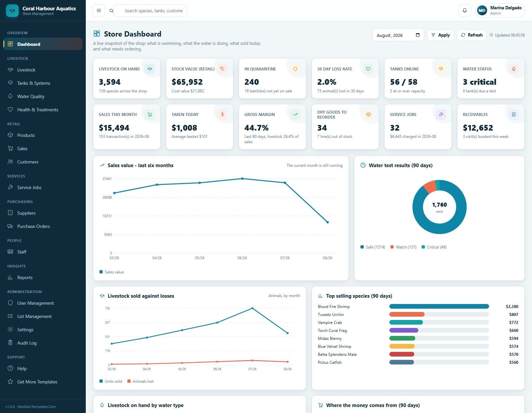
Task: Toggle Animals lost legend entry
Action: [140, 381]
